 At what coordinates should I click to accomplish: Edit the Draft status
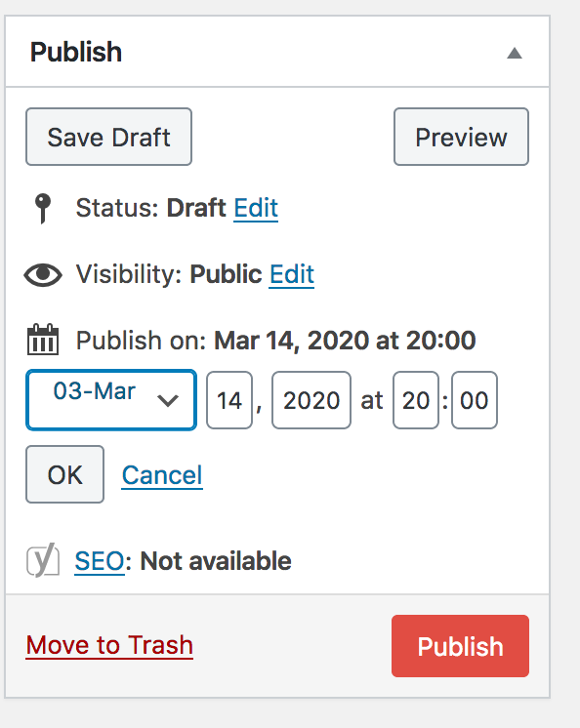[x=256, y=208]
